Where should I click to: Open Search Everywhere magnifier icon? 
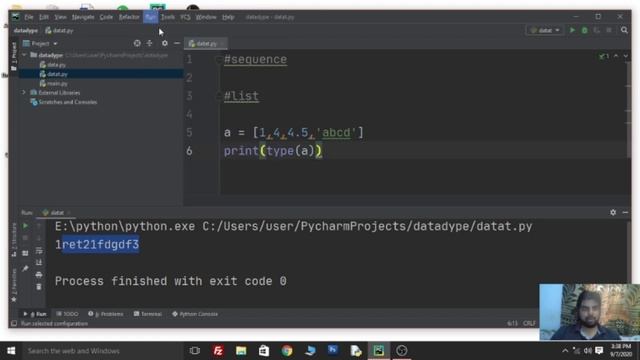pos(624,30)
